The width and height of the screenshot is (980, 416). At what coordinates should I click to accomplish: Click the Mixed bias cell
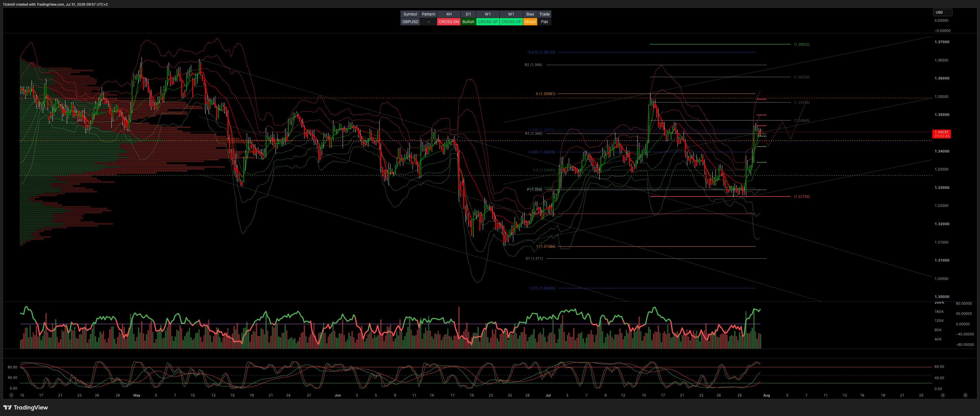point(530,22)
